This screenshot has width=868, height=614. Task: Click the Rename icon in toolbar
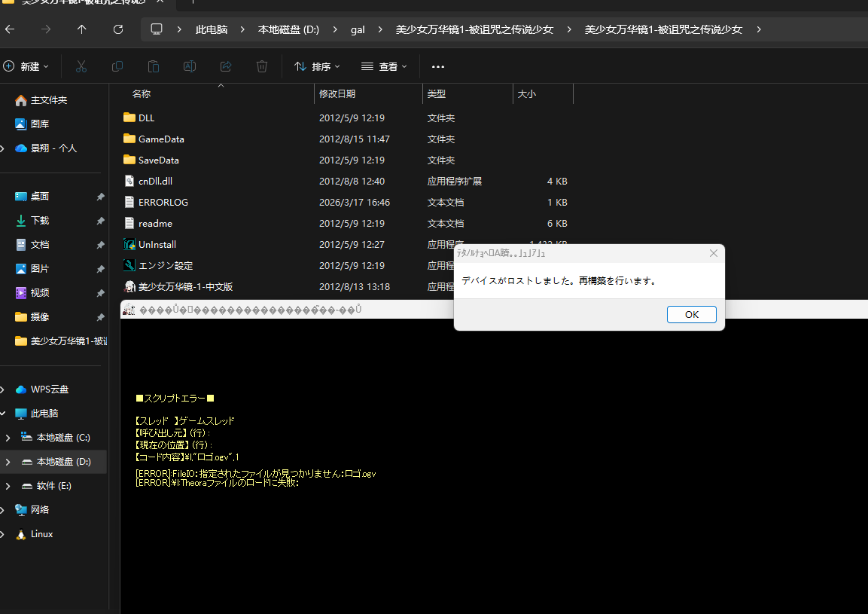pyautogui.click(x=190, y=66)
